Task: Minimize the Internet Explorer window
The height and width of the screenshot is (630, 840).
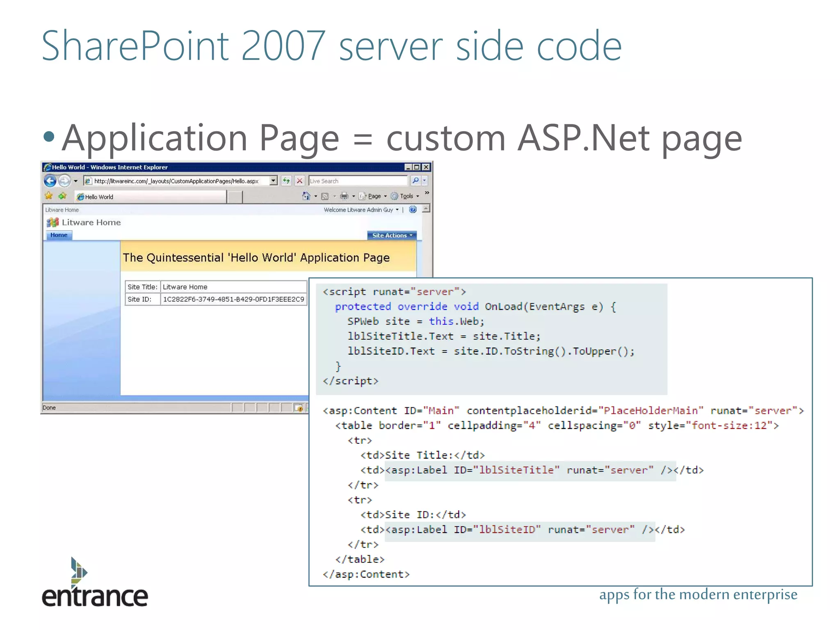Action: [x=409, y=167]
